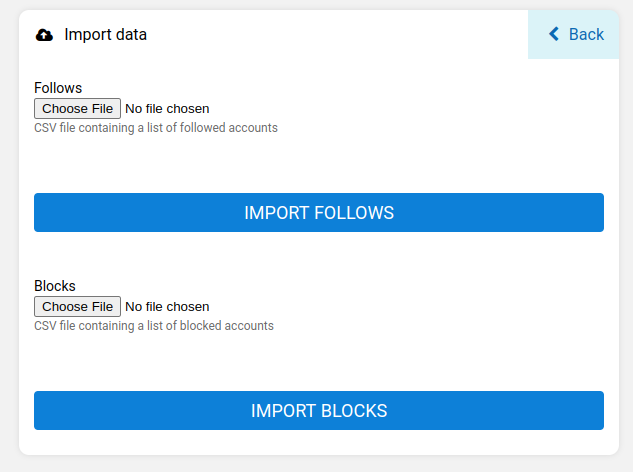
Task: Click the blocked accounts CSV hint text
Action: coord(154,326)
